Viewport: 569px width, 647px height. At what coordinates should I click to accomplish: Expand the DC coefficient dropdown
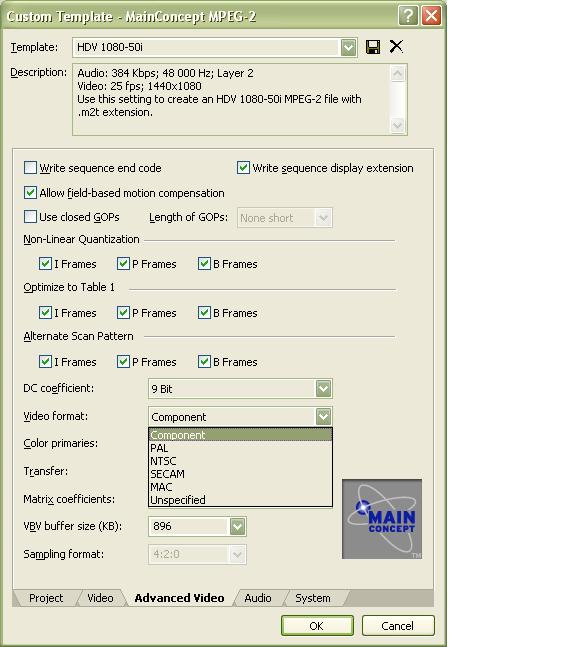point(323,388)
